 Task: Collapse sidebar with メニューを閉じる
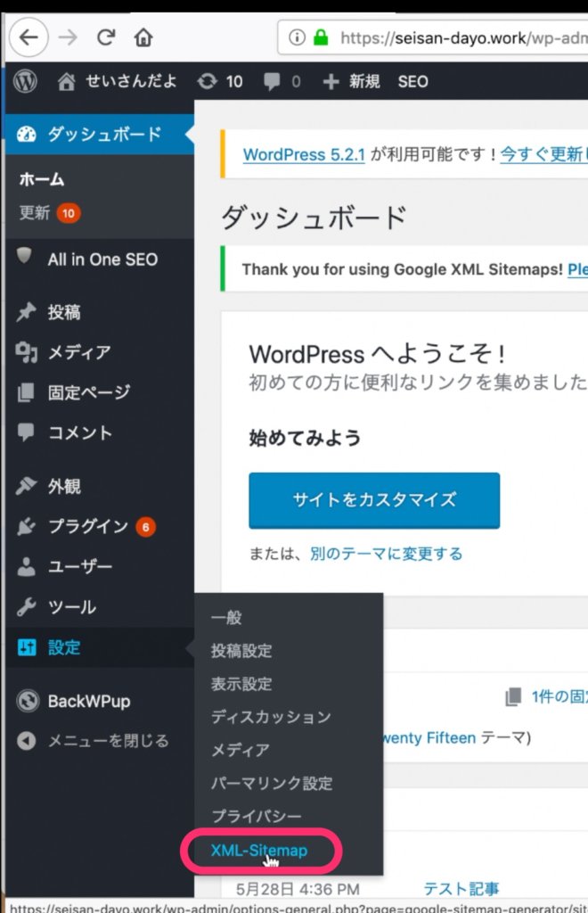107,740
